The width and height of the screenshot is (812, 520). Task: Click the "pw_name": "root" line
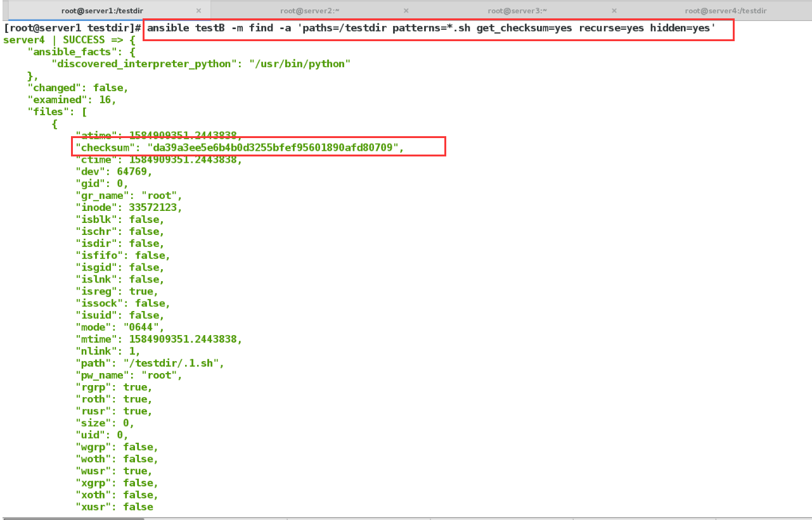pyautogui.click(x=129, y=375)
